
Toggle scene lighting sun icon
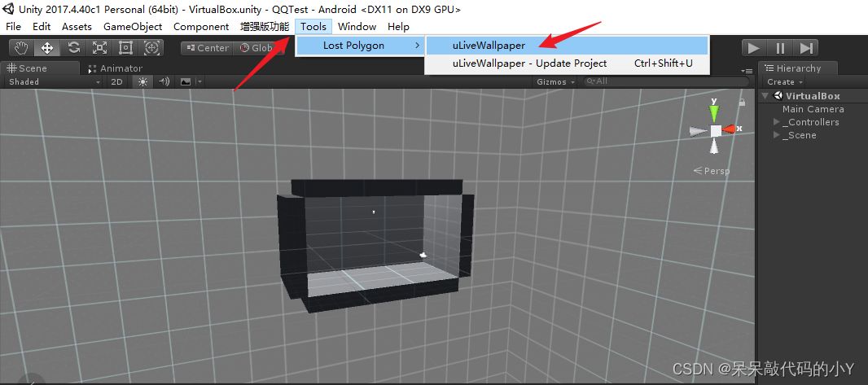143,82
